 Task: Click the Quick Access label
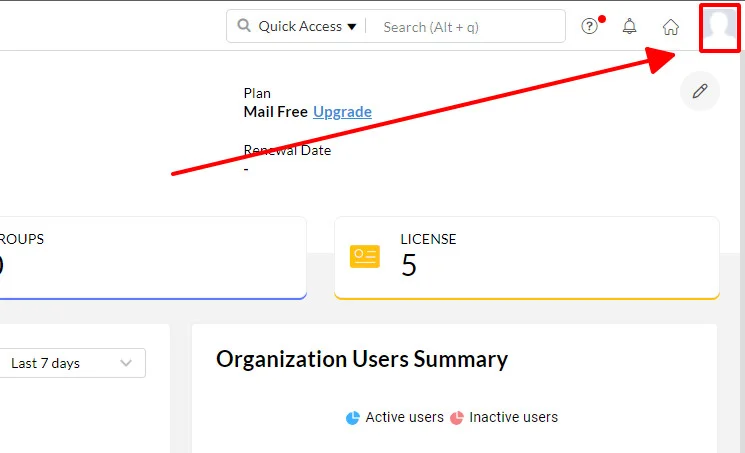(x=300, y=27)
